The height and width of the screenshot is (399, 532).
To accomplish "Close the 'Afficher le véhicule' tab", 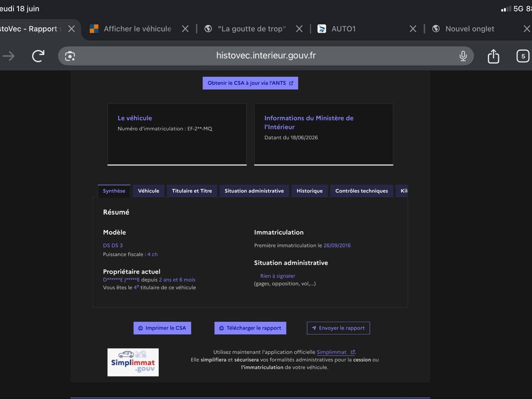I will click(185, 29).
